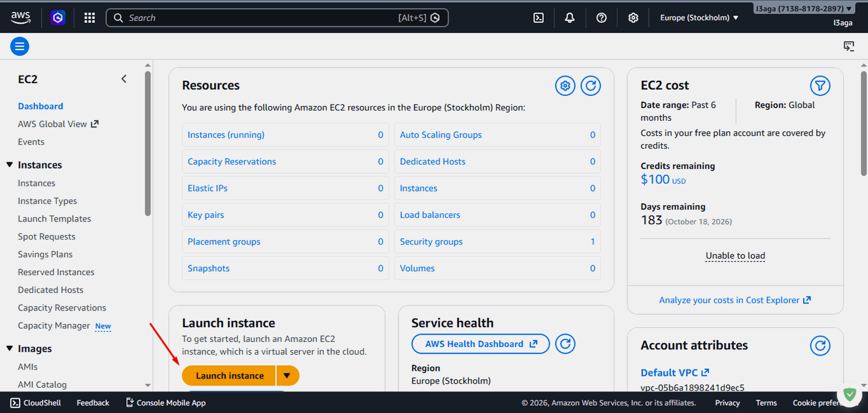Open the Security groups resource link
The width and height of the screenshot is (868, 413).
click(431, 242)
